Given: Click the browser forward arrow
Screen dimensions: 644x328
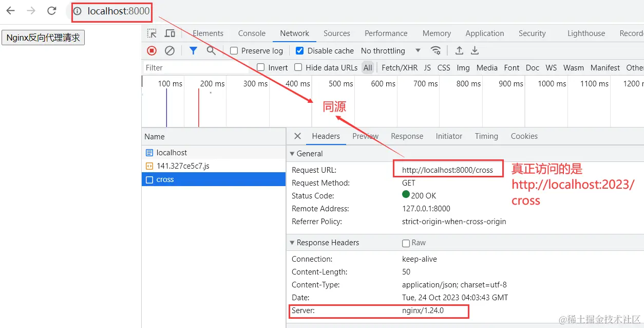Looking at the screenshot, I should (x=31, y=11).
